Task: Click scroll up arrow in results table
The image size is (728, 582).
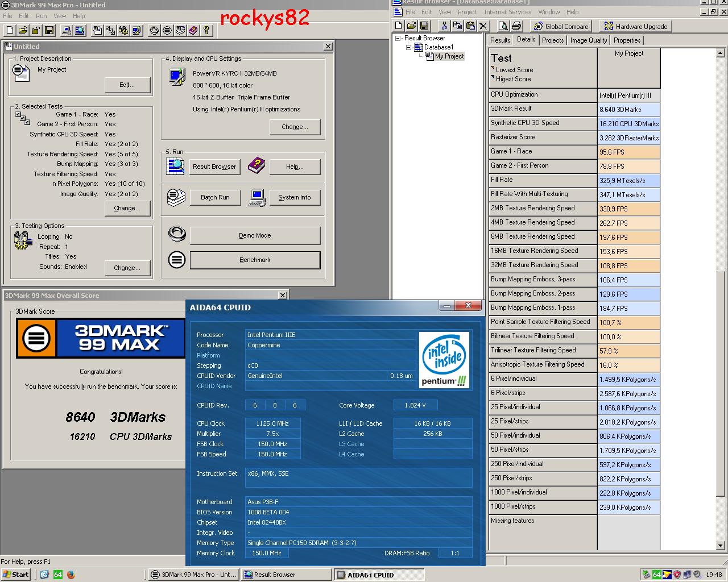Action: pyautogui.click(x=721, y=53)
